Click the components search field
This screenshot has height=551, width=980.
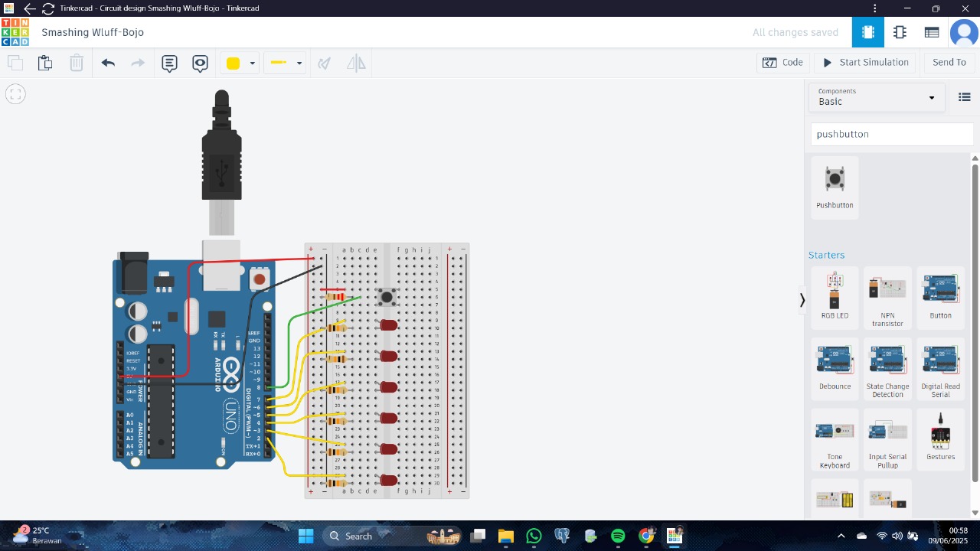coord(891,134)
